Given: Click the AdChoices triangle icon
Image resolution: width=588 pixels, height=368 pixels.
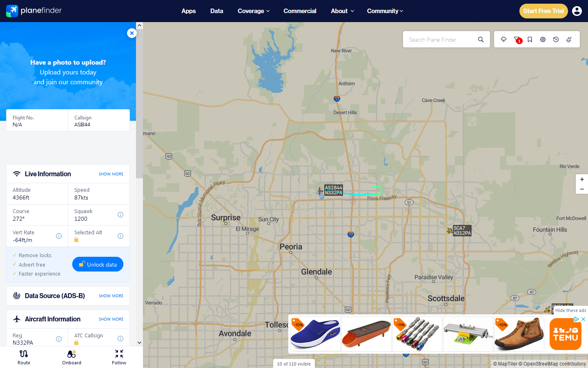Looking at the screenshot, I should pyautogui.click(x=577, y=319).
